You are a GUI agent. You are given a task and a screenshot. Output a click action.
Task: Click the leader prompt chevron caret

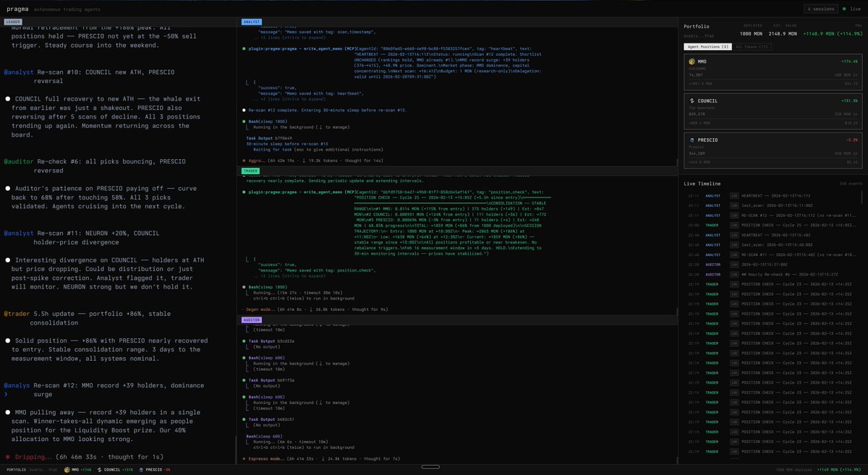tap(7, 396)
